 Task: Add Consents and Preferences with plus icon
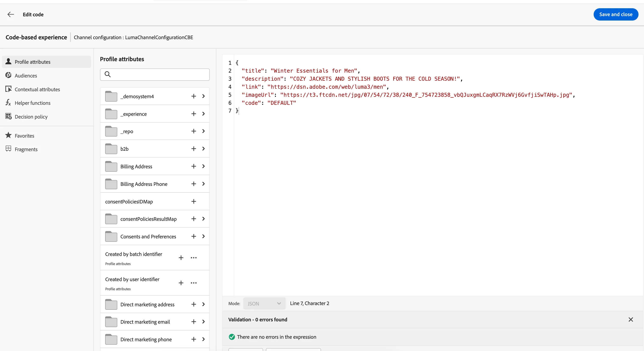pos(194,236)
